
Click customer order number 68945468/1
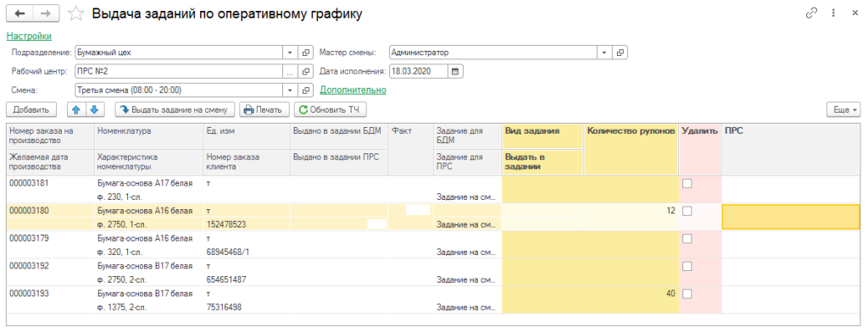tap(227, 252)
